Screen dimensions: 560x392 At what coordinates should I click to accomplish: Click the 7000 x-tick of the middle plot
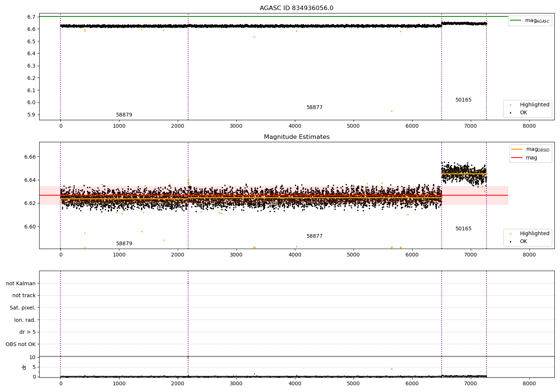pos(470,255)
